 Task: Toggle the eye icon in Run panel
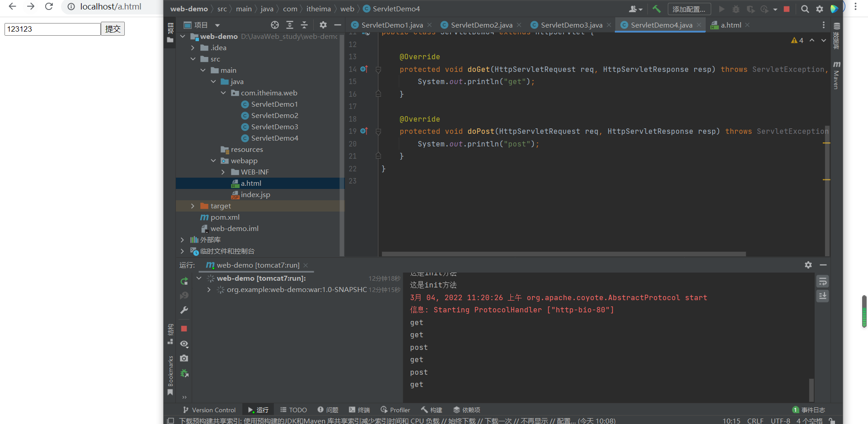184,344
